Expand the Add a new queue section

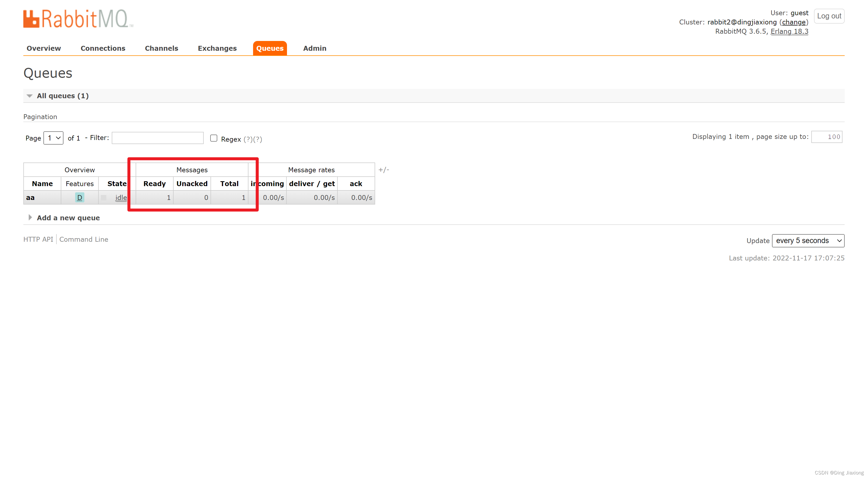tap(68, 218)
